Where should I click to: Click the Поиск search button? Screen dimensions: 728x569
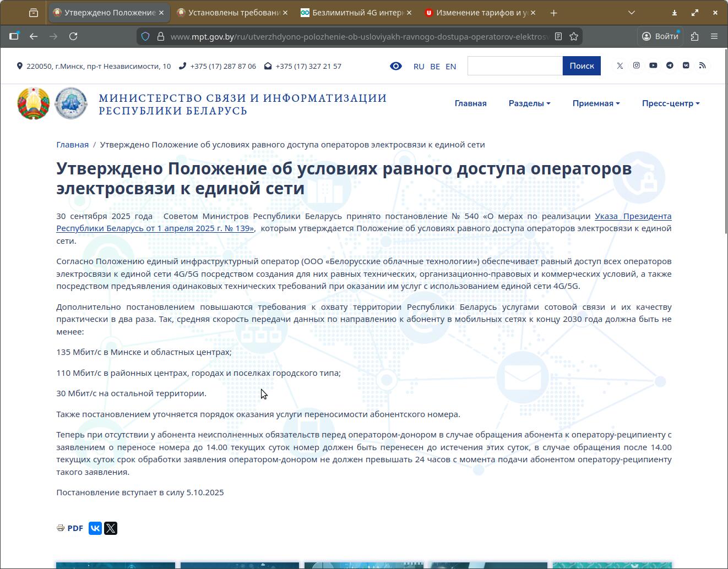click(582, 65)
